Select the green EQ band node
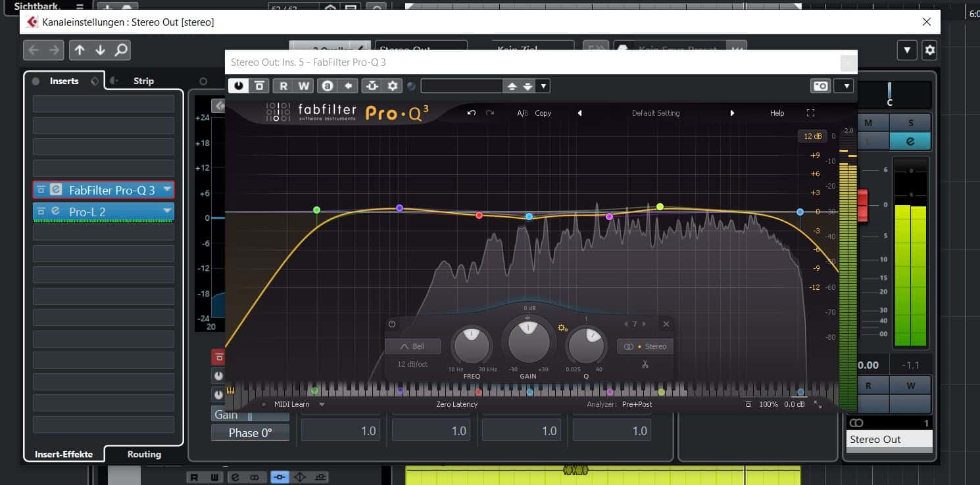This screenshot has width=980, height=485. pos(316,210)
